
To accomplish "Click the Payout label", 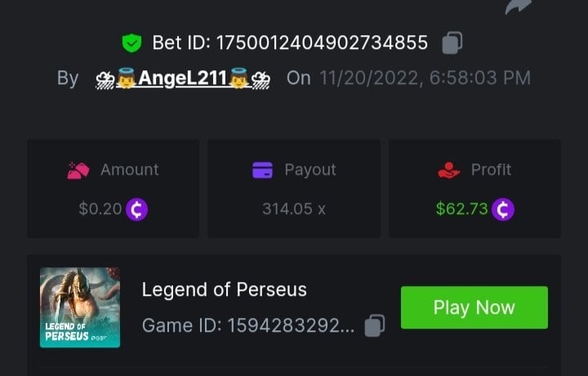I will coord(310,170).
